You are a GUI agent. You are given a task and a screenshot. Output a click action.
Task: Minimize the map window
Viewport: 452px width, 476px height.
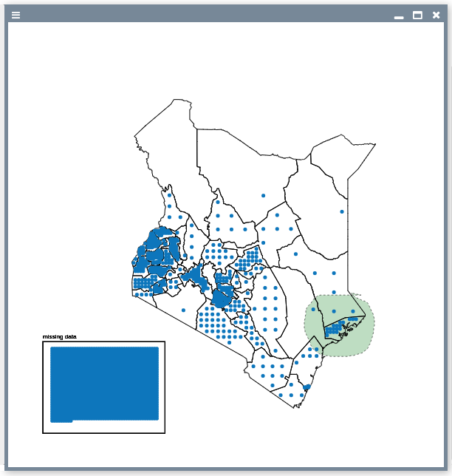[399, 16]
